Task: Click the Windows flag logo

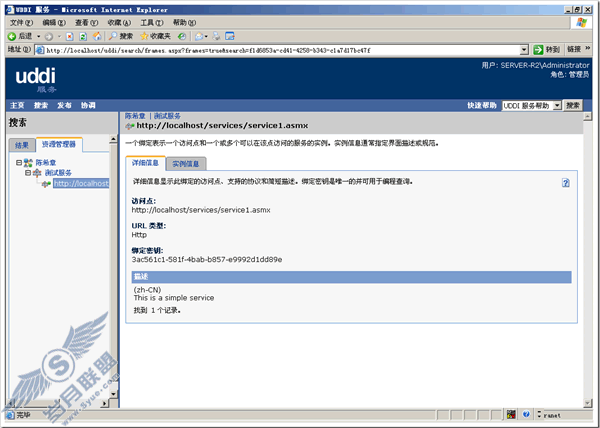Action: [582, 22]
